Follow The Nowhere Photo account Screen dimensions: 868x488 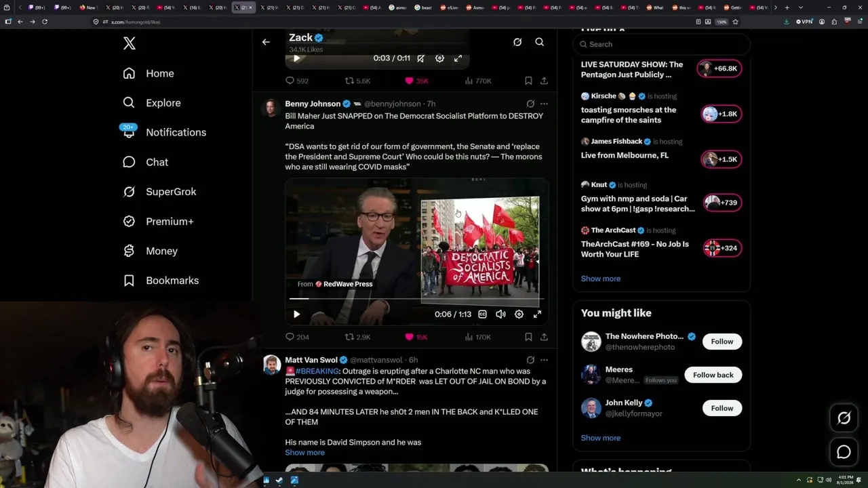pyautogui.click(x=722, y=342)
